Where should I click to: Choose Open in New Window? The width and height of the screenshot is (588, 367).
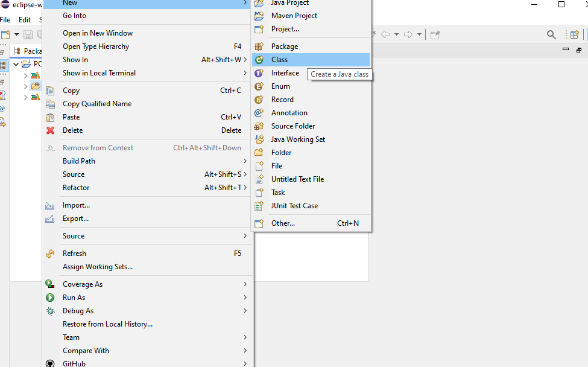coord(148,33)
